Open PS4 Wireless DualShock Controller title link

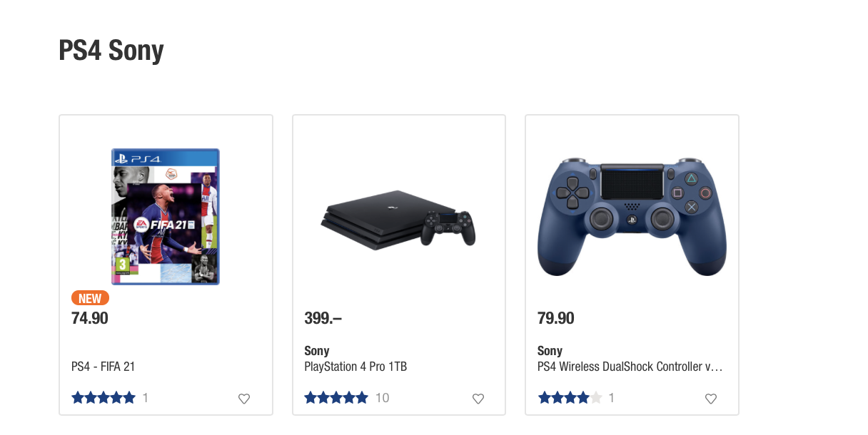(630, 367)
